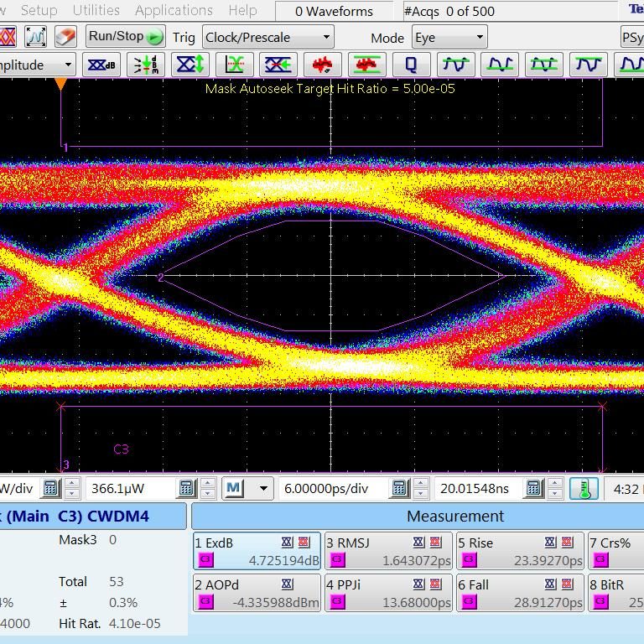Click the stepper arrows beside 366.1µW
This screenshot has height=644, width=644.
pos(207,488)
